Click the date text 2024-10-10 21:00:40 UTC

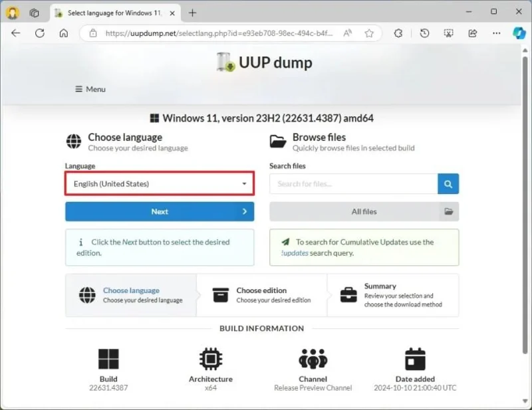point(415,387)
